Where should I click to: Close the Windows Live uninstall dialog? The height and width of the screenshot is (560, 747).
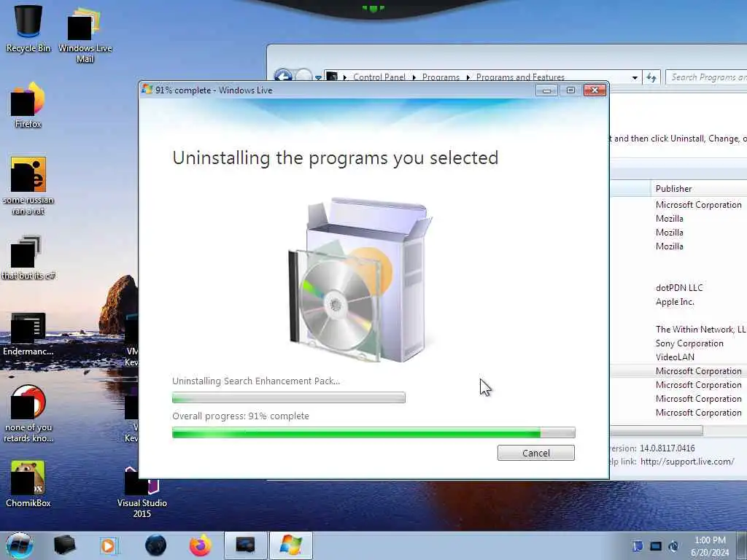595,90
